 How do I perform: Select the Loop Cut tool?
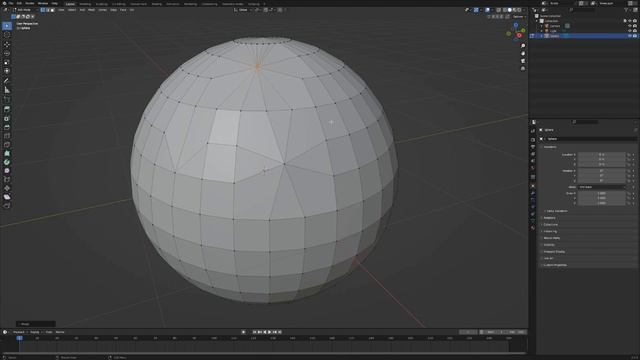7,136
